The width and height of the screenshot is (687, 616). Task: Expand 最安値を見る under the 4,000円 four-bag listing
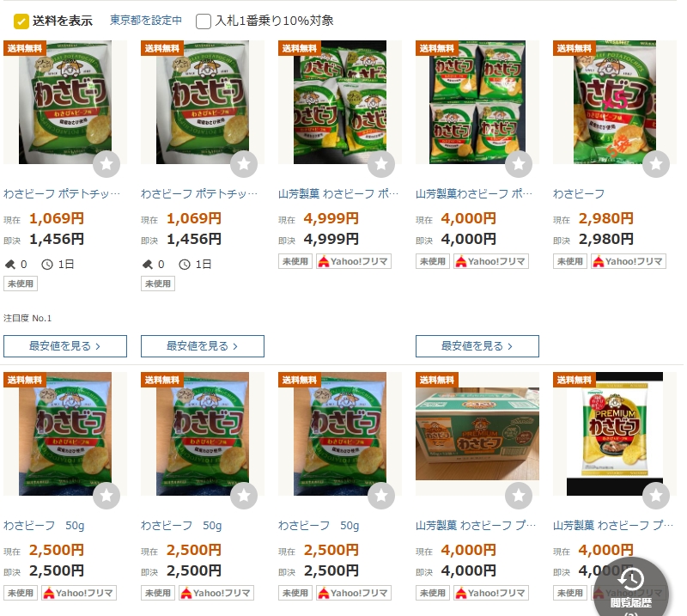[477, 346]
